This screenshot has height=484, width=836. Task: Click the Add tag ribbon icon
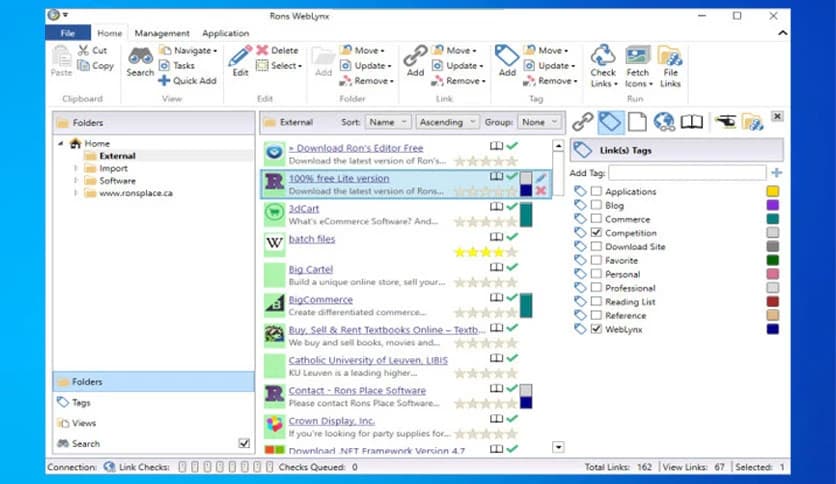pos(507,56)
